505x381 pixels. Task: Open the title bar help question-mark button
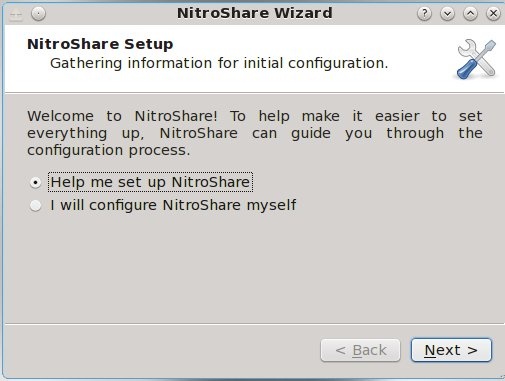click(x=424, y=14)
